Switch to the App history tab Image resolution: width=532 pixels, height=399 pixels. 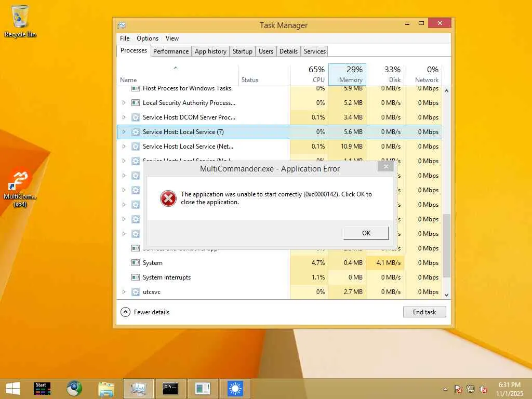click(210, 51)
